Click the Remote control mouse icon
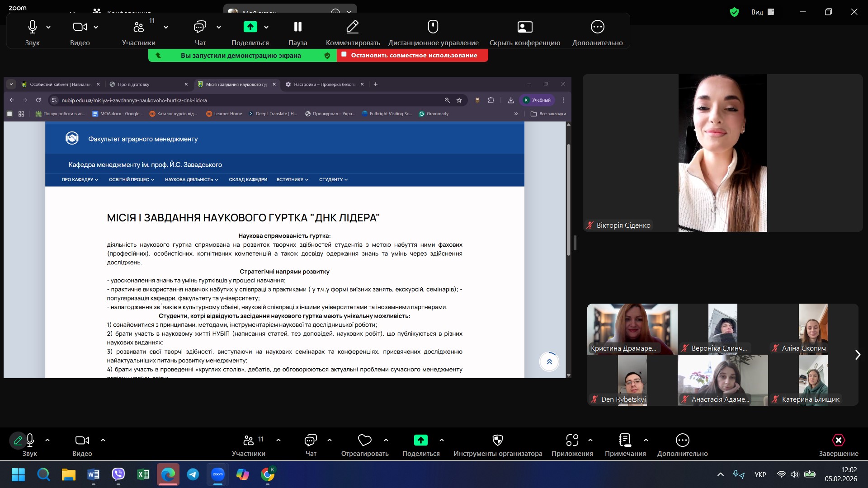Image resolution: width=868 pixels, height=488 pixels. click(433, 27)
